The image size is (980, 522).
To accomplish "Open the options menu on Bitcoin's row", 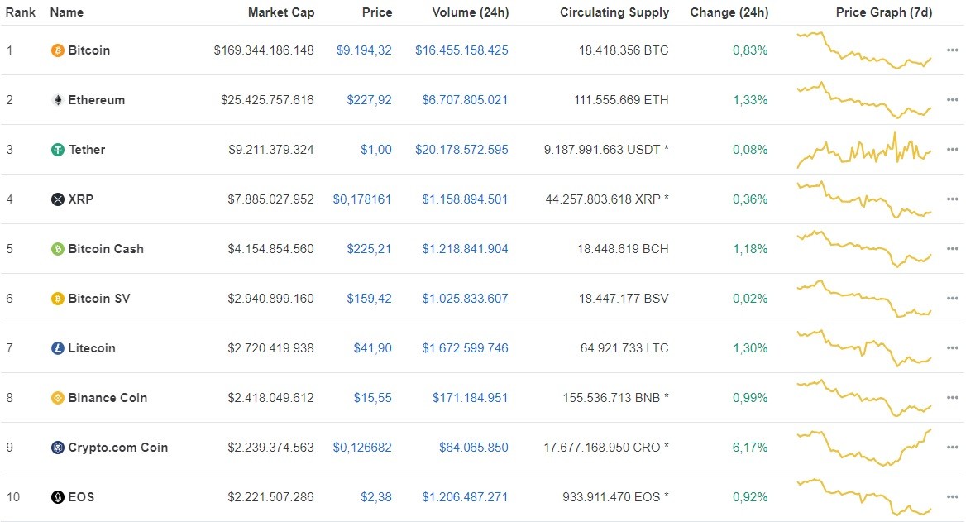I will [954, 50].
